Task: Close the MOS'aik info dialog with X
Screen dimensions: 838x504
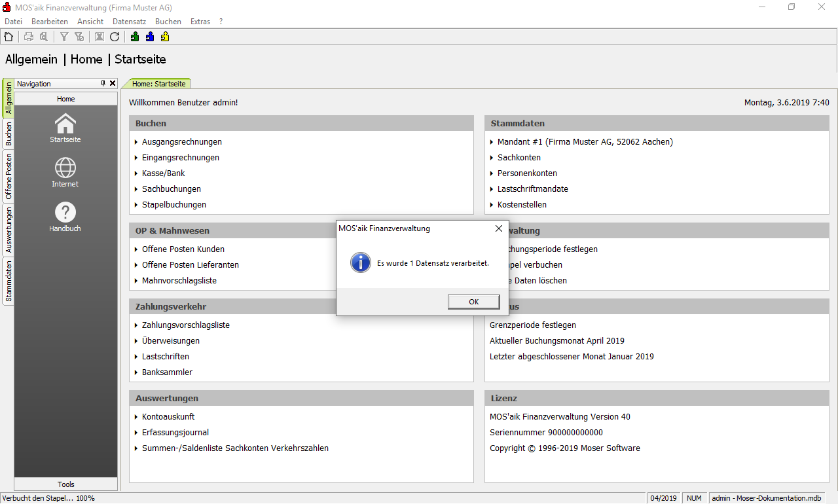Action: (499, 228)
